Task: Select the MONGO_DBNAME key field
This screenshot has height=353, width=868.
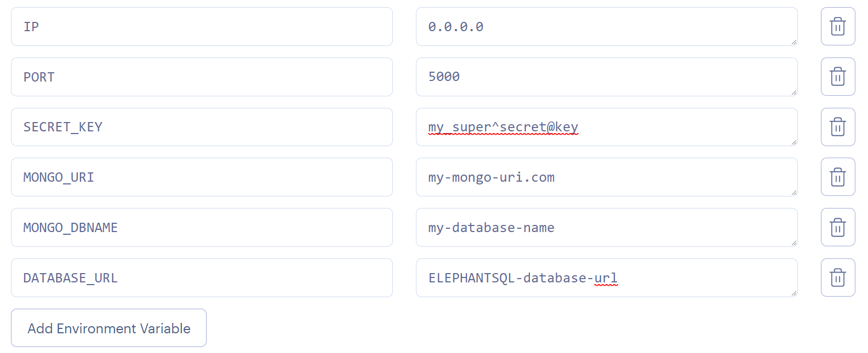Action: point(202,227)
